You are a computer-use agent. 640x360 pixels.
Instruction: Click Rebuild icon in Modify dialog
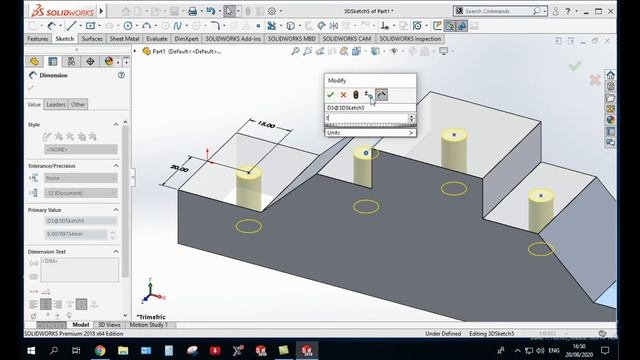pyautogui.click(x=356, y=95)
